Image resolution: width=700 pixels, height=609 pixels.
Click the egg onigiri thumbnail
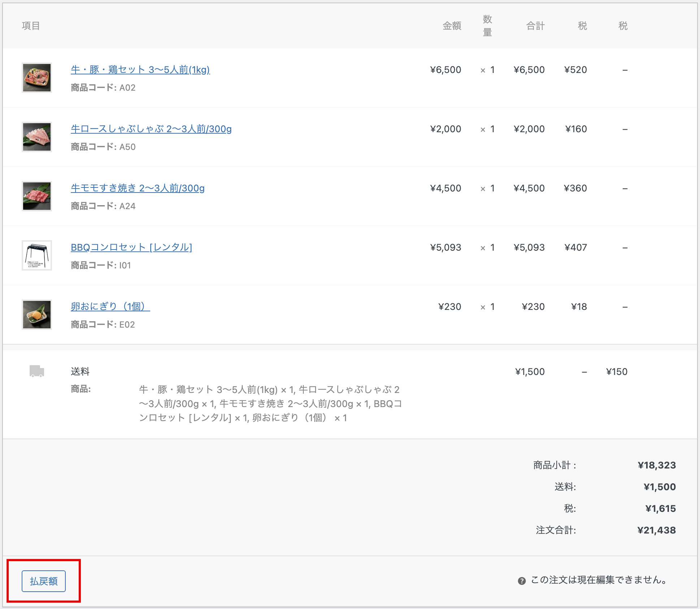(x=37, y=315)
